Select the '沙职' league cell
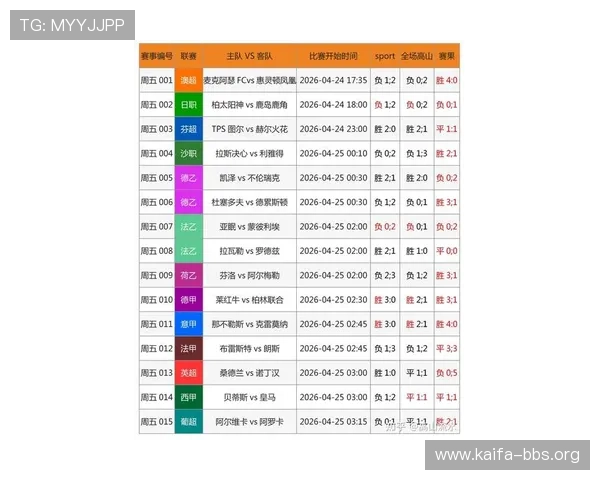600x480 pixels. tap(189, 153)
